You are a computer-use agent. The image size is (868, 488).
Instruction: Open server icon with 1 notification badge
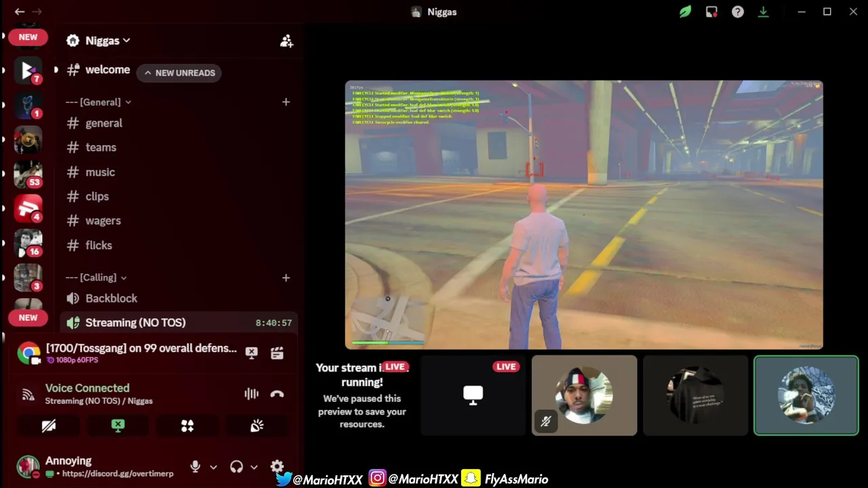point(28,105)
